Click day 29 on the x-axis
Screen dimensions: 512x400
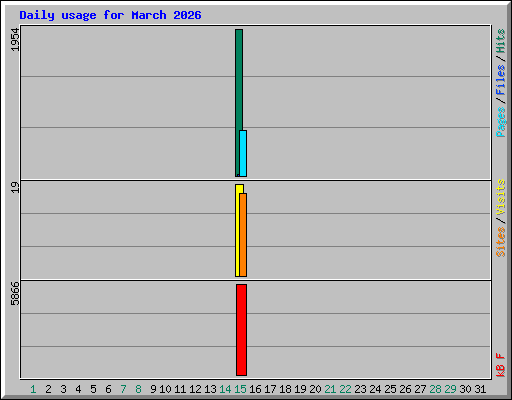(x=450, y=389)
